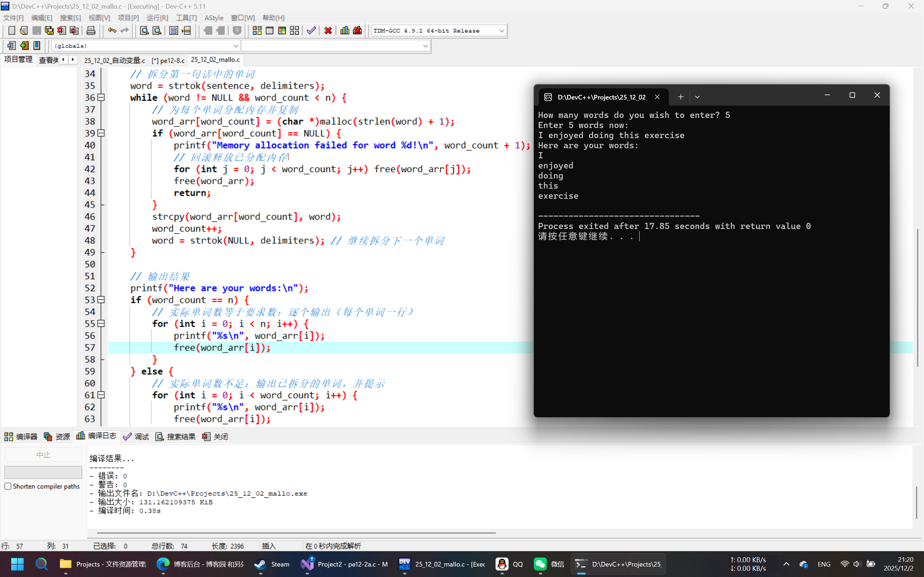Viewport: 924px width, 577px height.
Task: Click the New file toolbar icon
Action: pyautogui.click(x=12, y=31)
